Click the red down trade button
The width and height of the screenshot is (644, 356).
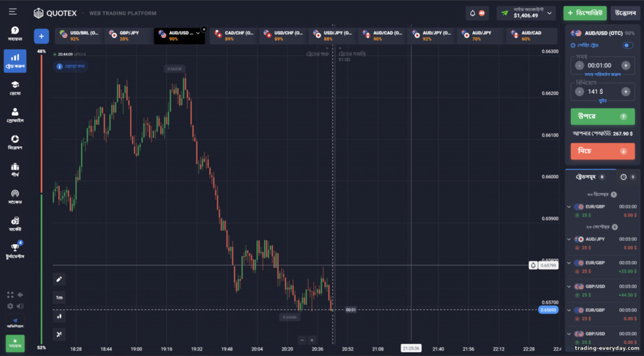pos(602,151)
